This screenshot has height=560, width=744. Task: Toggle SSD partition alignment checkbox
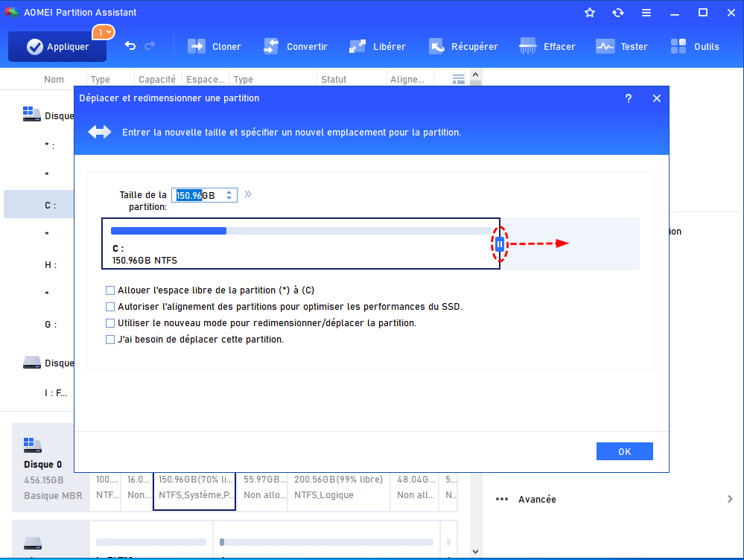[111, 307]
